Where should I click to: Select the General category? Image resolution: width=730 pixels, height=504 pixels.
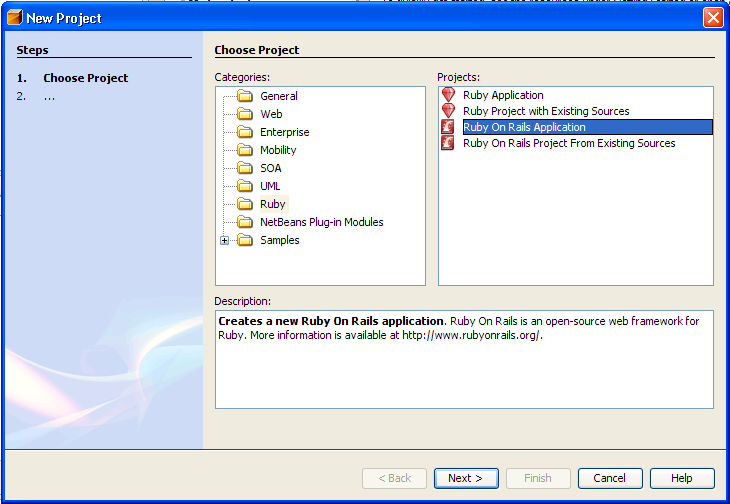(x=279, y=96)
